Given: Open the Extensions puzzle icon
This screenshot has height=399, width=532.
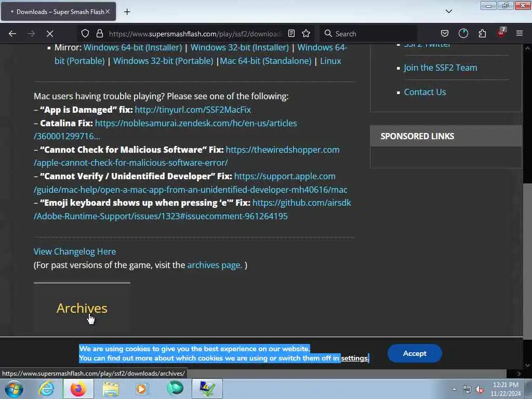Looking at the screenshot, I should pos(482,33).
